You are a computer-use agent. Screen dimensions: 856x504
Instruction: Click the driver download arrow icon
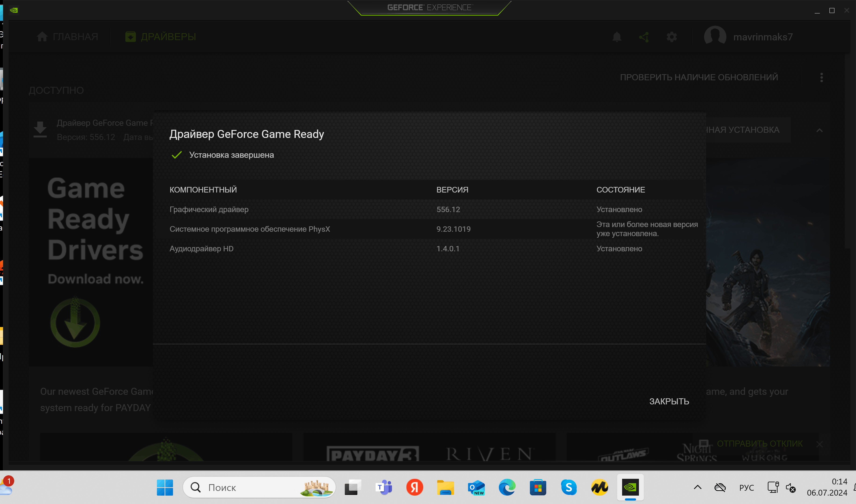point(40,129)
